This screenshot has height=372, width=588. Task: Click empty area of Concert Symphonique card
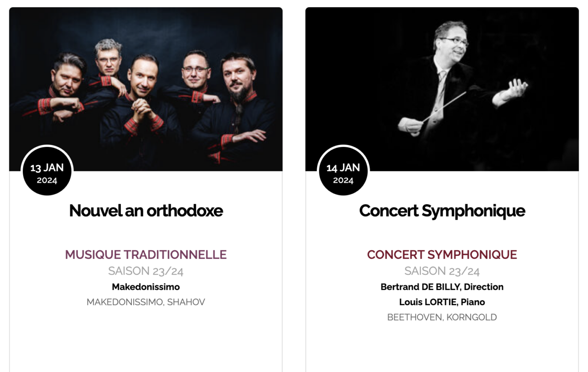click(442, 349)
